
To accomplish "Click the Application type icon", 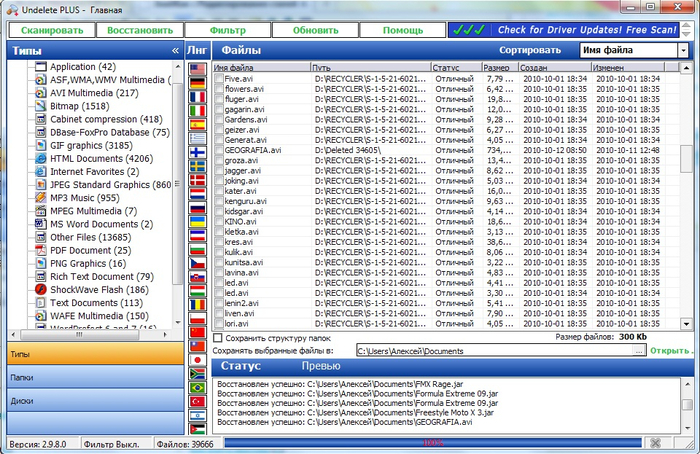I will [x=41, y=67].
